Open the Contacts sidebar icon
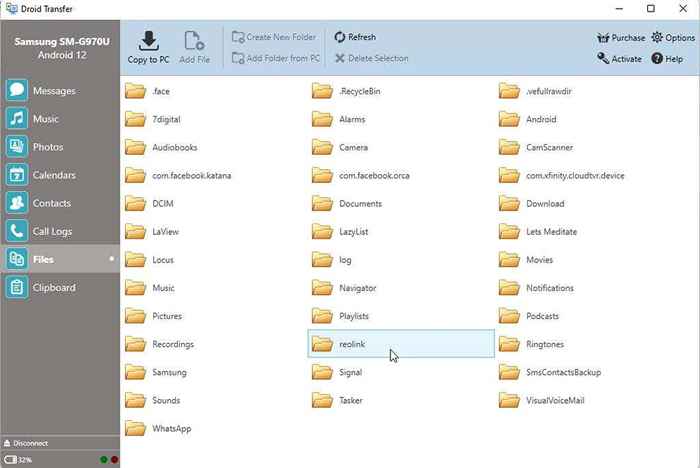700x468 pixels. coord(17,203)
